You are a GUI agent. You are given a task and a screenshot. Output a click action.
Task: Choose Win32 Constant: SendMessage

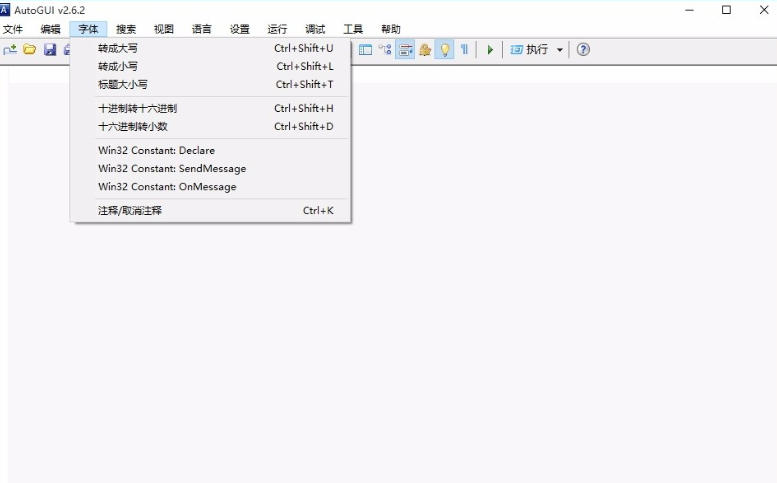(x=211, y=168)
